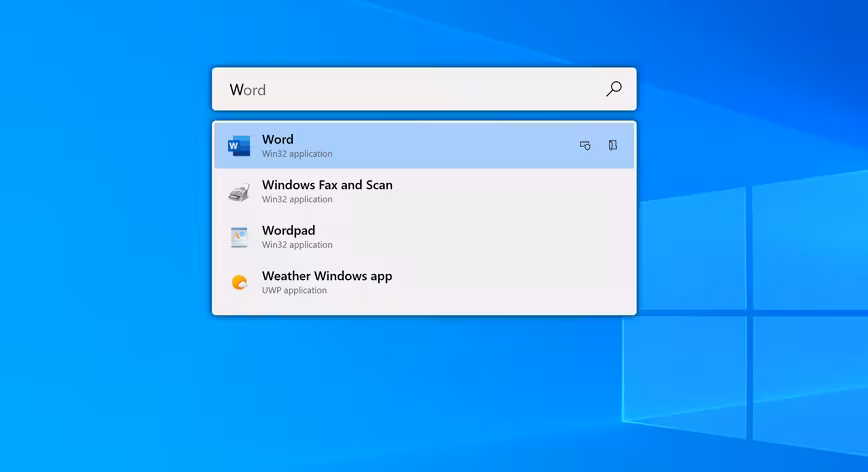868x472 pixels.
Task: Select "Weather Windows app" result
Action: (x=424, y=282)
